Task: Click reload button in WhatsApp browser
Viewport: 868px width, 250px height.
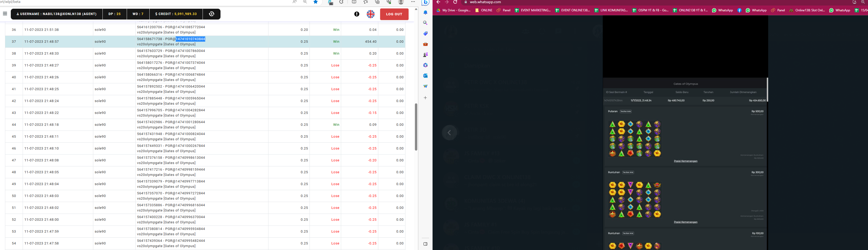Action: click(x=455, y=2)
